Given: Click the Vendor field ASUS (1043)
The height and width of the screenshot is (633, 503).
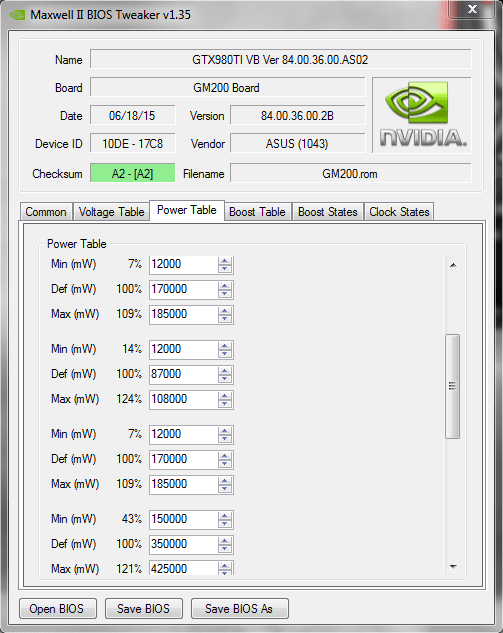Looking at the screenshot, I should point(298,143).
